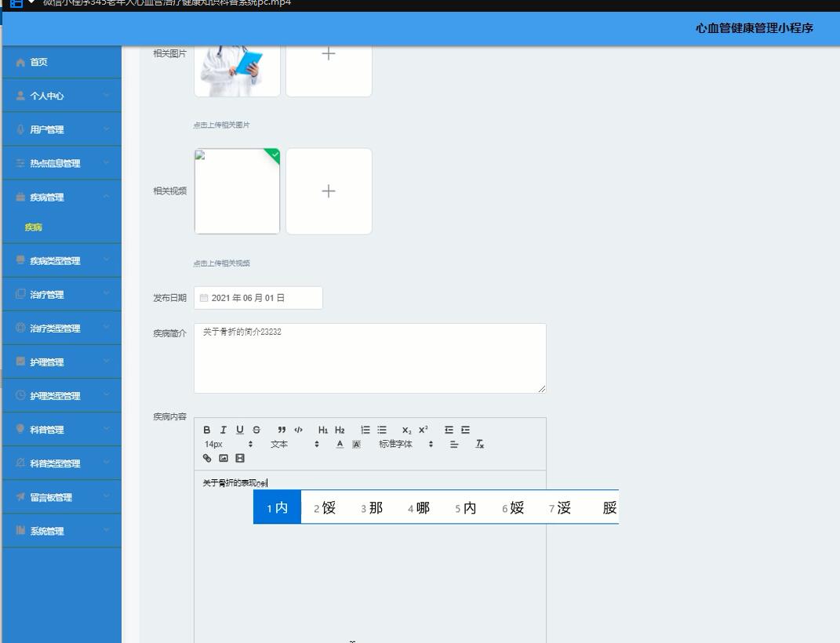Expand the 个人中心 menu
The height and width of the screenshot is (643, 840).
point(62,96)
